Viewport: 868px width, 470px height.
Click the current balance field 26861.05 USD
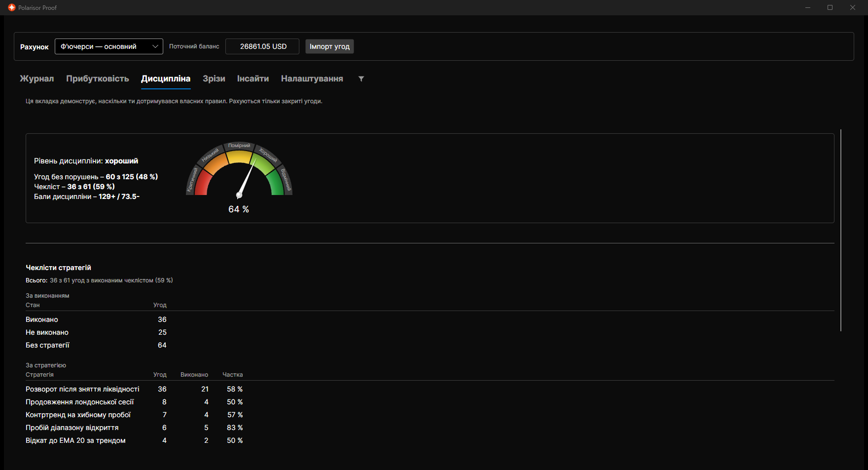coord(262,46)
